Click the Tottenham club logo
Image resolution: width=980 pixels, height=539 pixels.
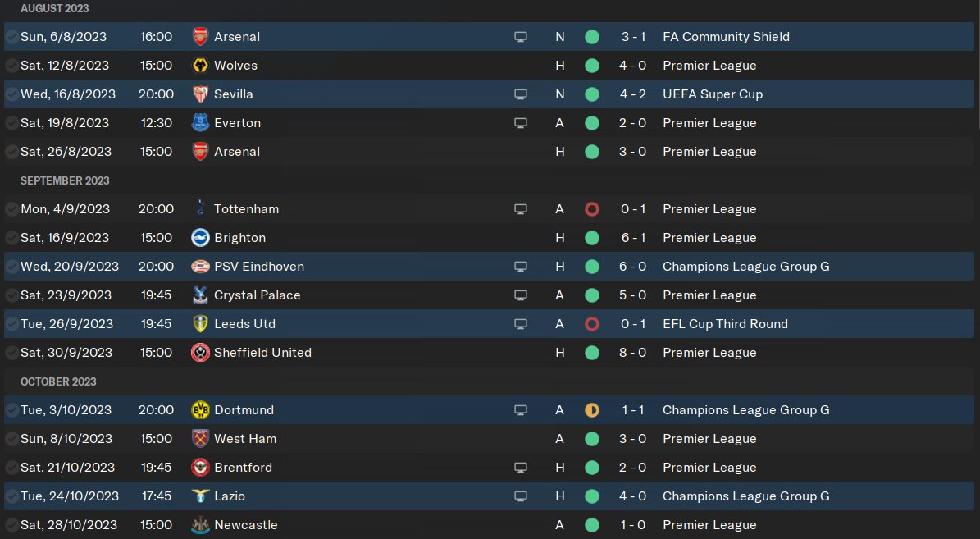[x=200, y=209]
